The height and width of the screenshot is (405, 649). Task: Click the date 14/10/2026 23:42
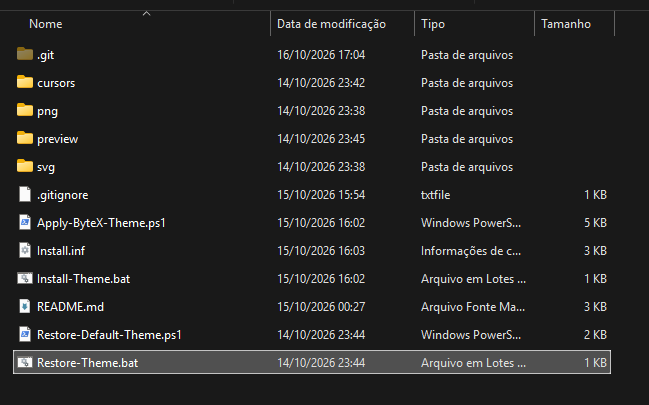[x=321, y=83]
